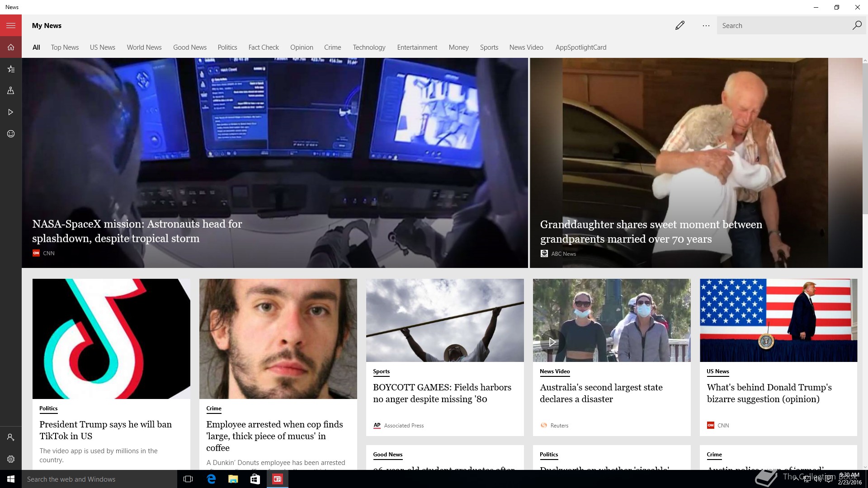Click the Good News category label
This screenshot has height=488, width=868.
tap(387, 455)
